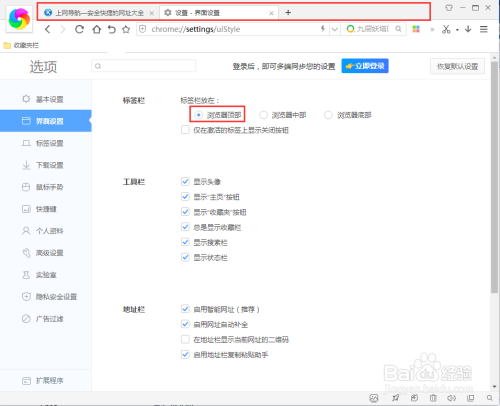Go back with the back arrow
500x406 pixels.
48,29
